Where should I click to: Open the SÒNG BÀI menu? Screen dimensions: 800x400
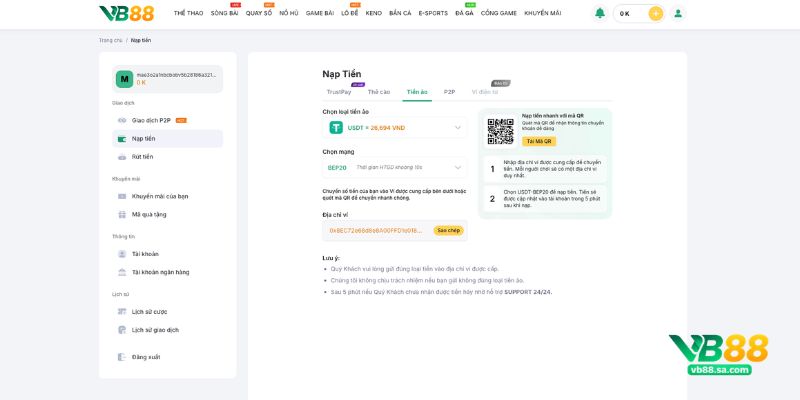(x=224, y=13)
